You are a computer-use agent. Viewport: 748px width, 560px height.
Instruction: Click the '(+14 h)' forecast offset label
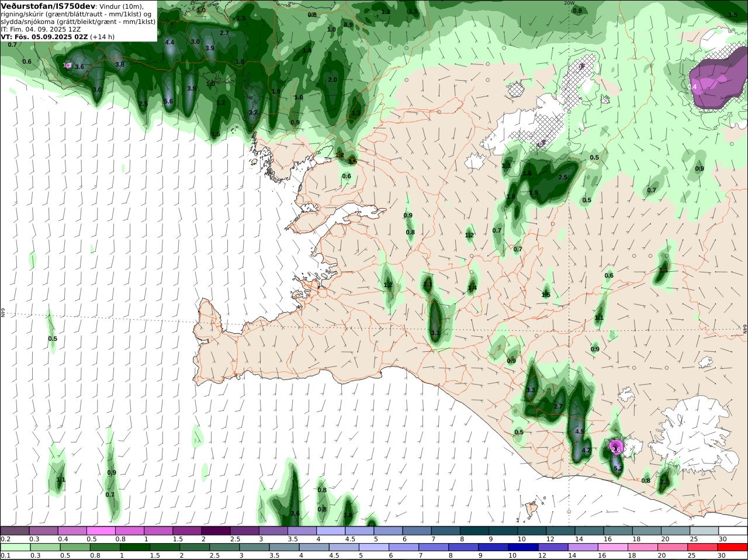pos(102,36)
